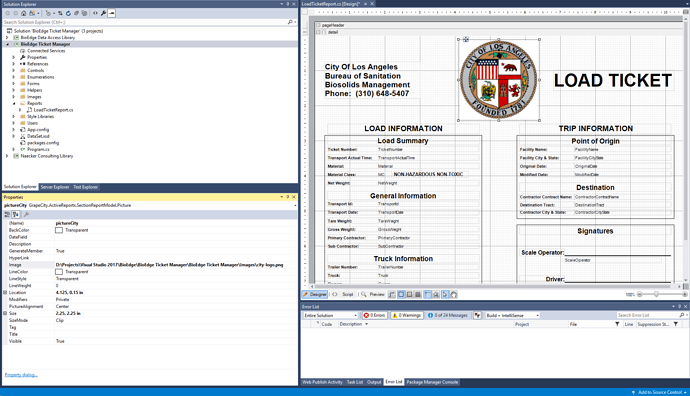Click Collapse All icon in Solution Explorer
Viewport: 690px width, 396px height.
(76, 13)
